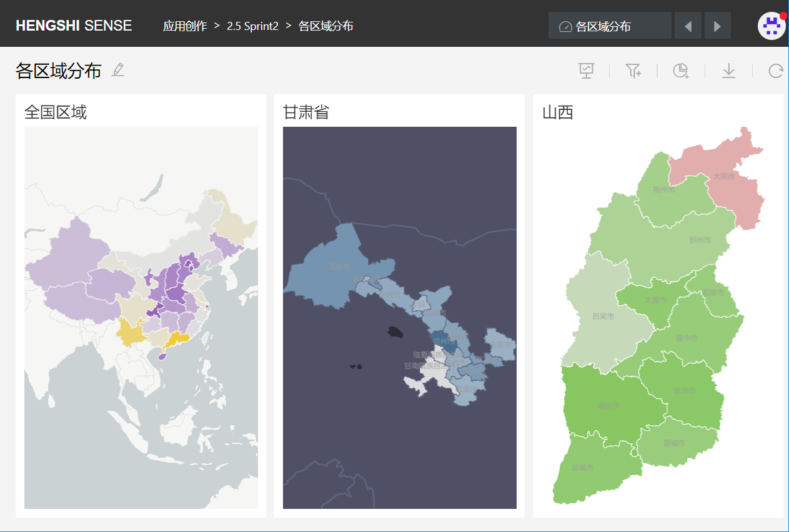789x532 pixels.
Task: Click the refresh dashboard icon
Action: (776, 71)
